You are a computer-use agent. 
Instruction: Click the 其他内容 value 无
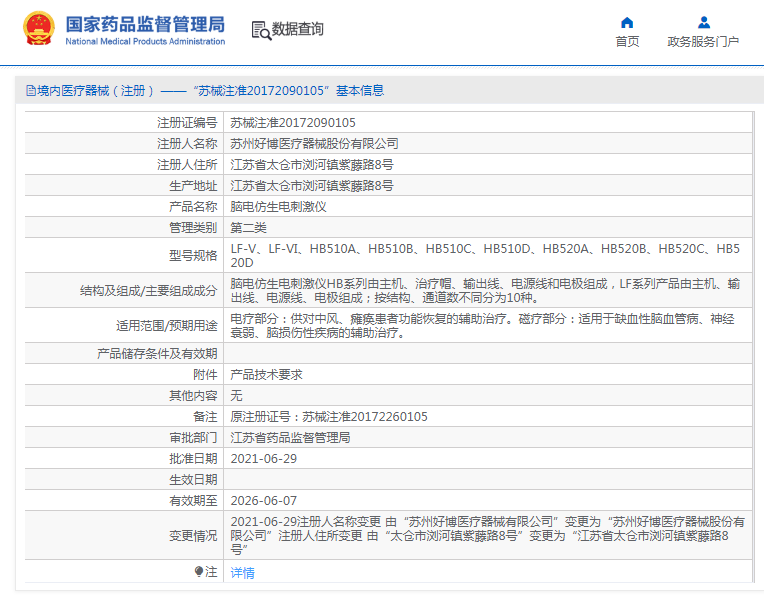click(236, 396)
